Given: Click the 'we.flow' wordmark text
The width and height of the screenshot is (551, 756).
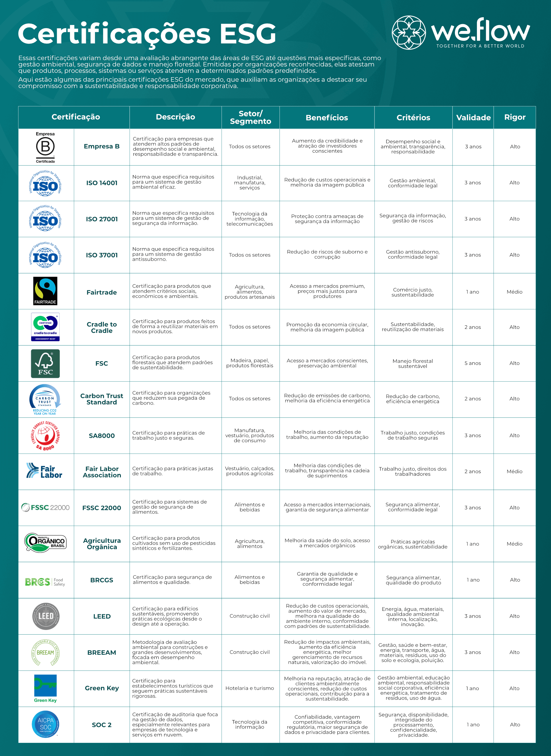Looking at the screenshot, I should pos(480,29).
